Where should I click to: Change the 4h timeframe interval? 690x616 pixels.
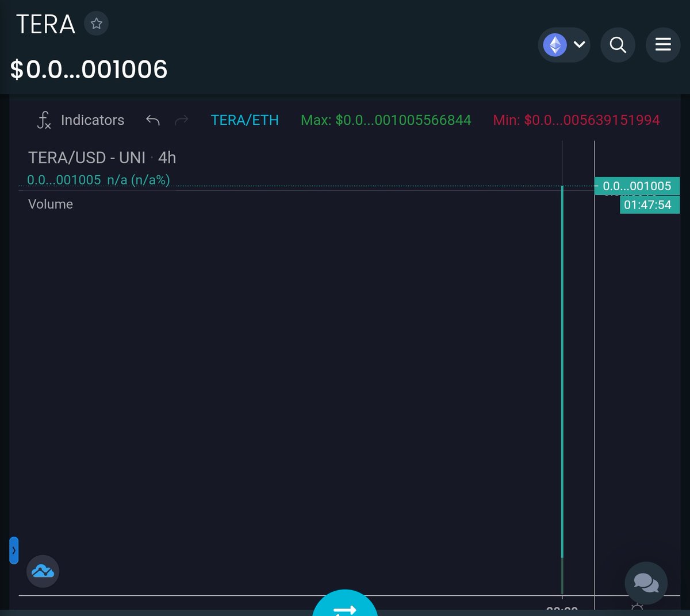coord(167,157)
